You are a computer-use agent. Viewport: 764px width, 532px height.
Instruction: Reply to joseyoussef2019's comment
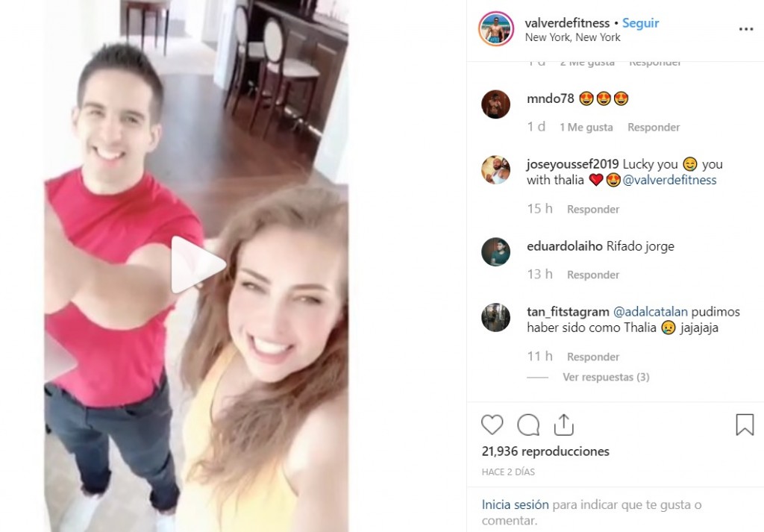click(593, 209)
